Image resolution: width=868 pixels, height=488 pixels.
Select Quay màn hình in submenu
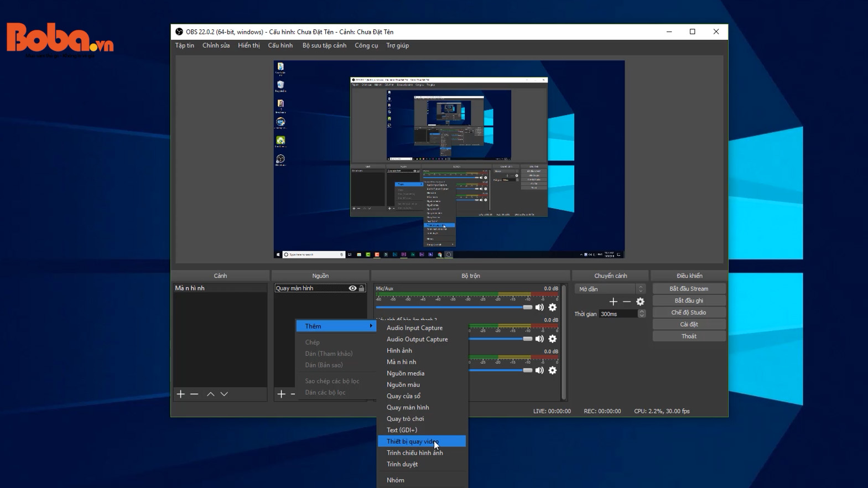[x=422, y=407]
